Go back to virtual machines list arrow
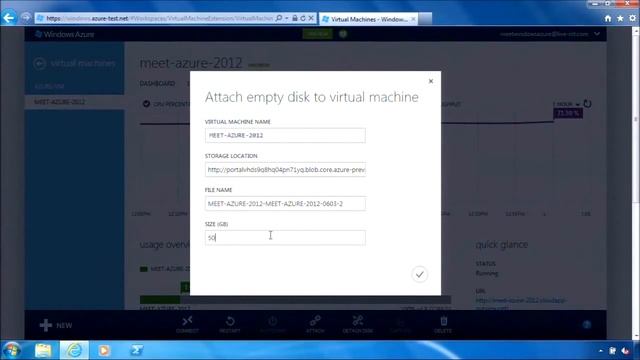The height and width of the screenshot is (360, 640). 40,64
